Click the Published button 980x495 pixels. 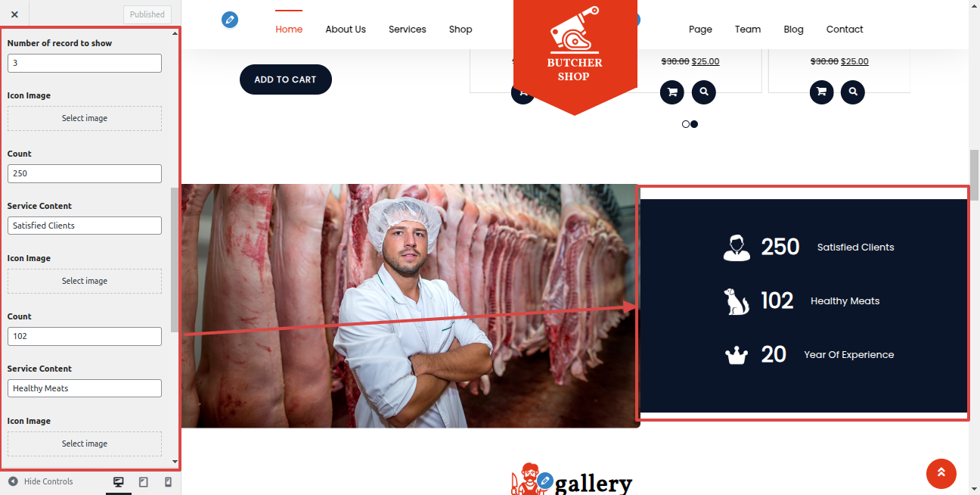click(x=147, y=14)
